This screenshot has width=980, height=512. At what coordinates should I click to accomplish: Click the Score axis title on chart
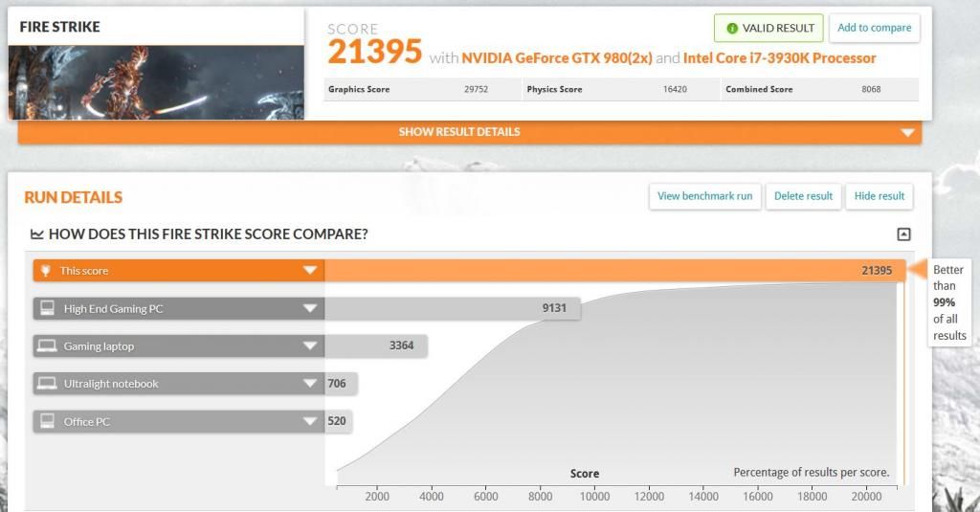coord(585,474)
